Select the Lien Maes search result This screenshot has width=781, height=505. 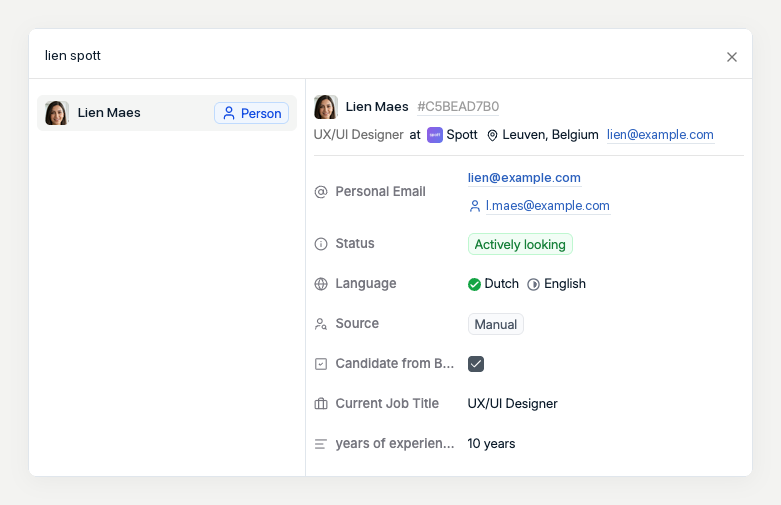(167, 113)
